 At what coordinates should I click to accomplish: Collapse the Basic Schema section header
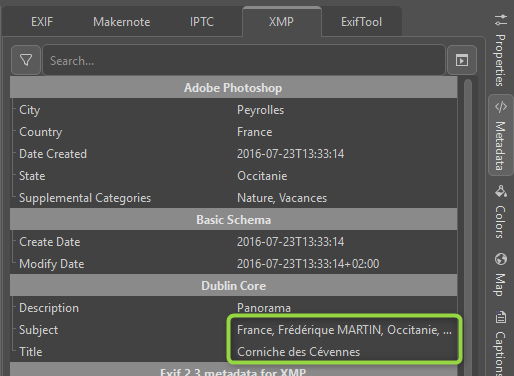[x=233, y=220]
